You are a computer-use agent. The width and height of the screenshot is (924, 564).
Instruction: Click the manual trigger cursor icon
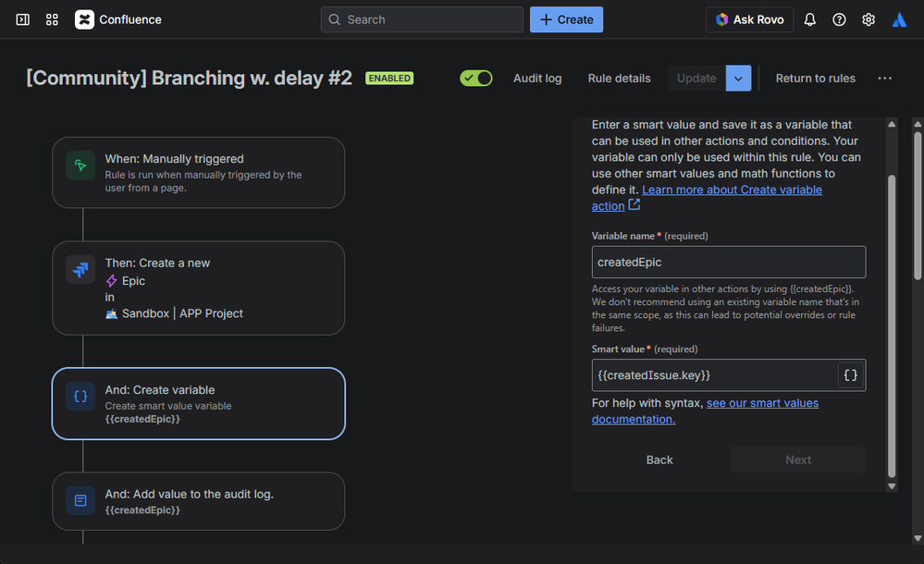80,166
